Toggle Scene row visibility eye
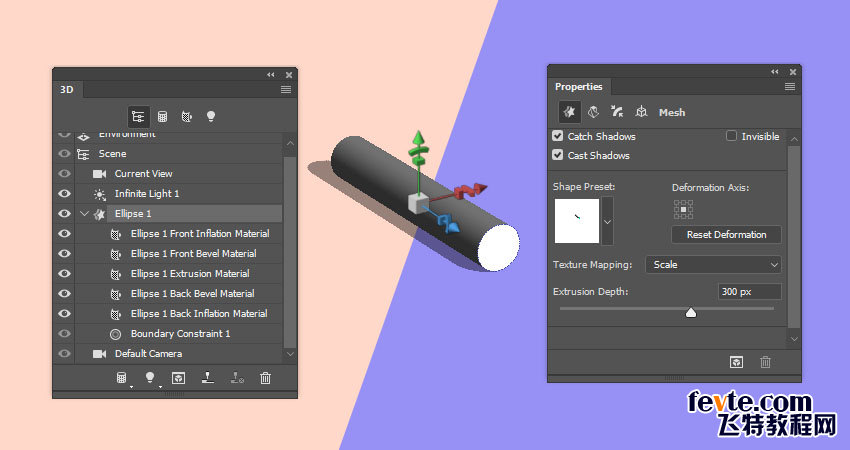 point(64,153)
